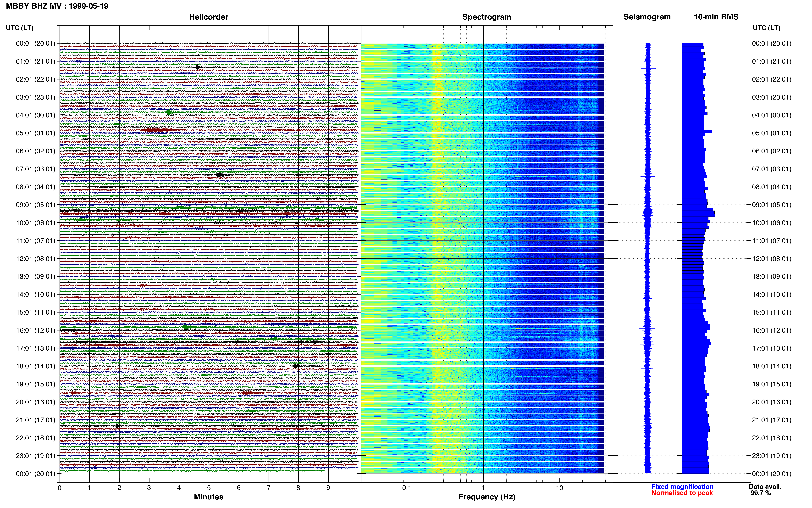Click the '9' tick on the Minutes axis
812x508 pixels.
coord(328,488)
